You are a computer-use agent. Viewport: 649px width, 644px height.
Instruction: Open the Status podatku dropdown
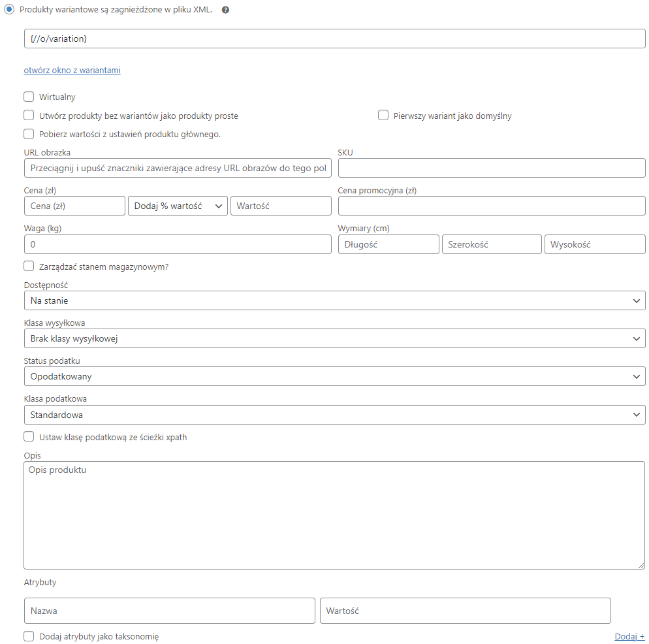click(x=335, y=376)
